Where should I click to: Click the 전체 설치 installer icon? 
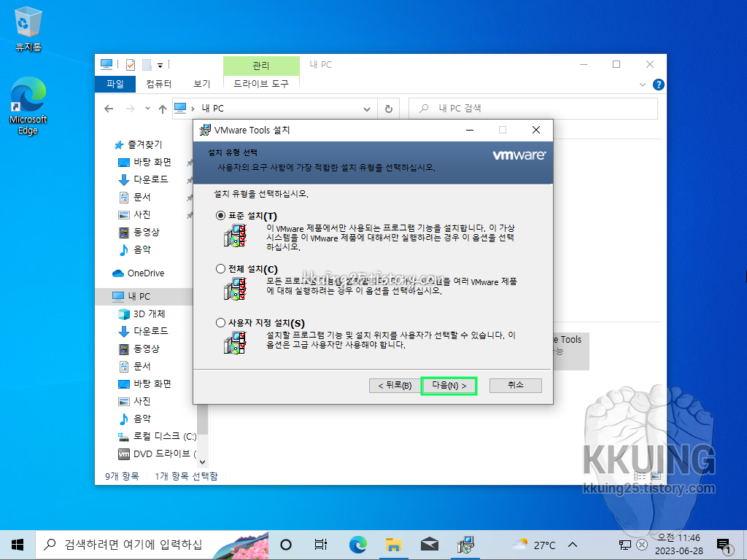point(236,289)
